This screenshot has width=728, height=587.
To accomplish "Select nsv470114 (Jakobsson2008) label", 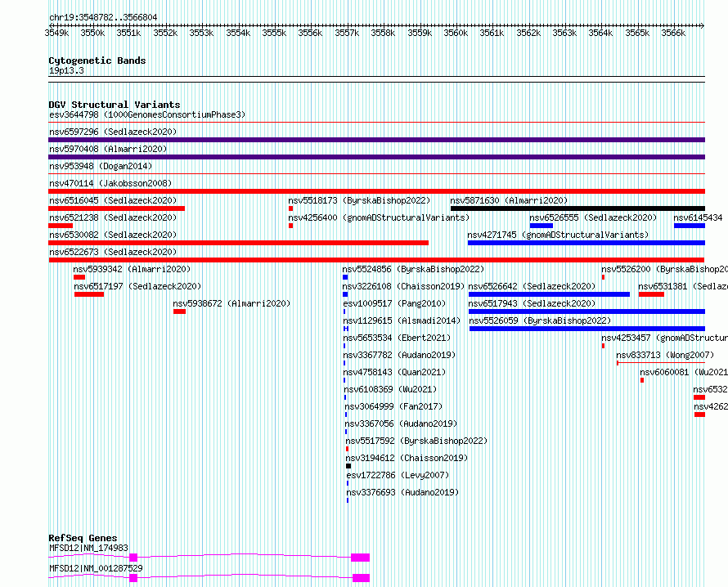I will tap(110, 183).
